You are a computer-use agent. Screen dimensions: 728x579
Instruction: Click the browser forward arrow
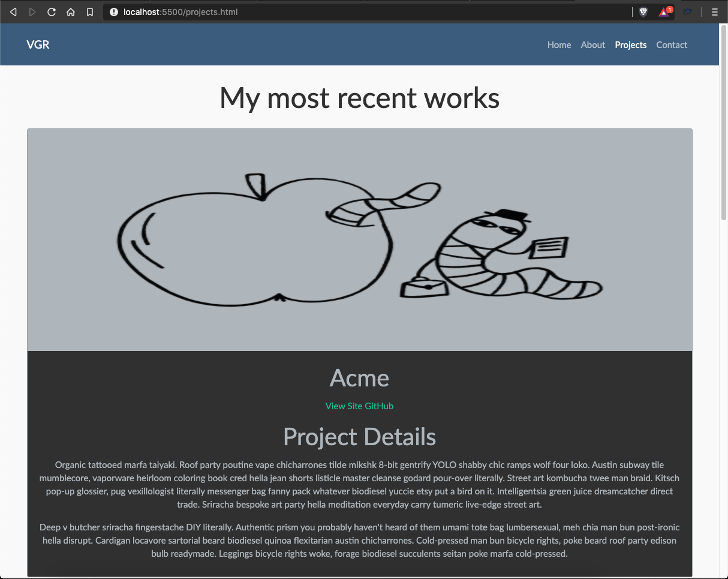[32, 12]
